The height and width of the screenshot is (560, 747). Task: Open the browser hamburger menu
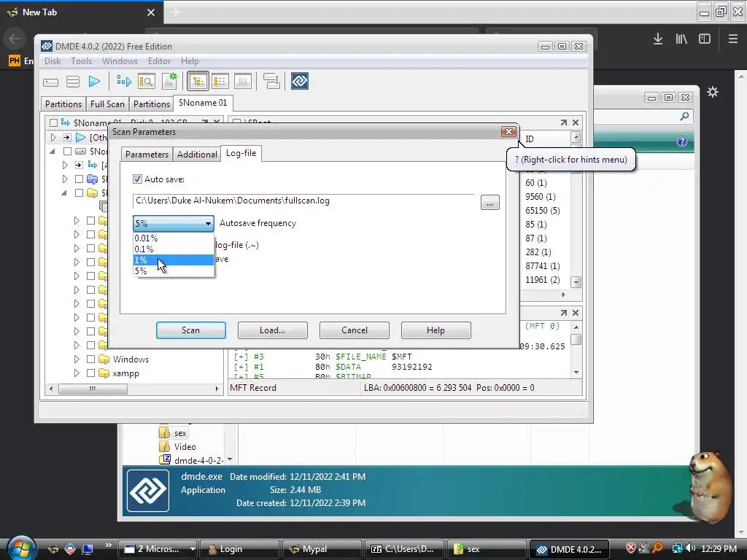(x=733, y=39)
